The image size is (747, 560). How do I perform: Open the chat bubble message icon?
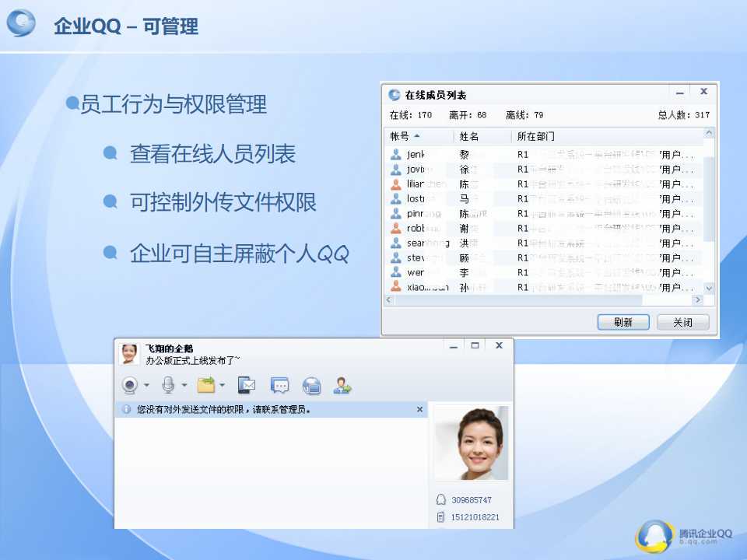click(x=279, y=385)
